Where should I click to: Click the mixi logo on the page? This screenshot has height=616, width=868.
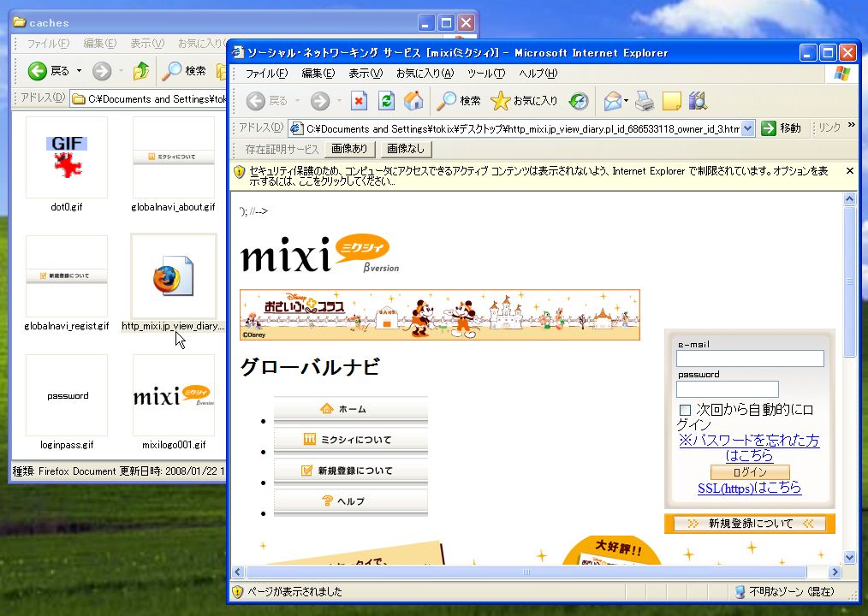320,255
